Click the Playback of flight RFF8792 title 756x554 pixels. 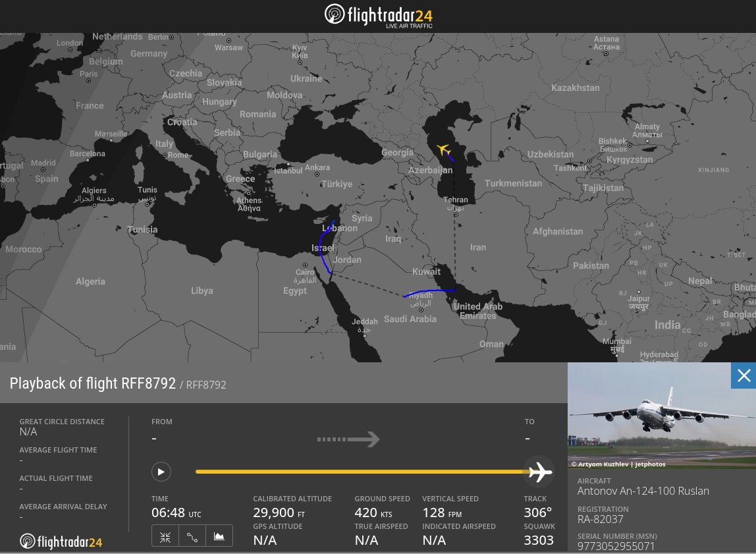(93, 383)
